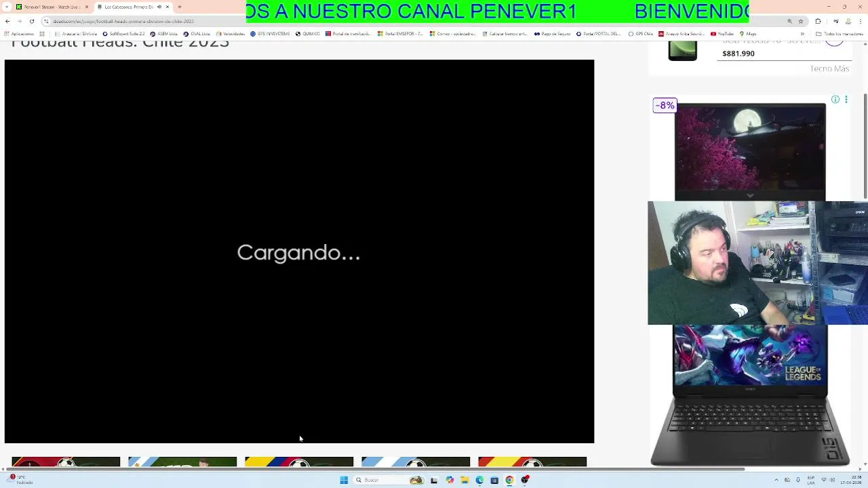Expand hidden bookmarks overflow chevron
Image resolution: width=868 pixels, height=488 pixels.
(x=802, y=34)
